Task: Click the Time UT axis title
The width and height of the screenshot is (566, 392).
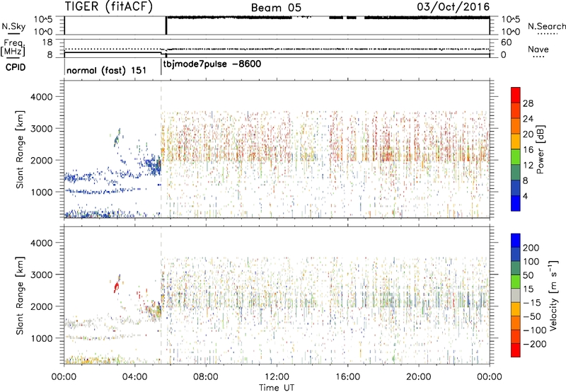Action: (x=277, y=387)
